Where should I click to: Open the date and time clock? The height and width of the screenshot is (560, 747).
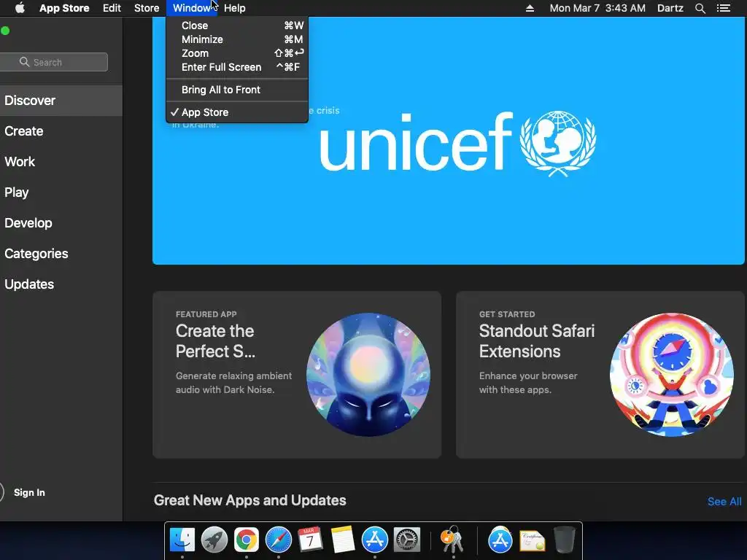597,8
